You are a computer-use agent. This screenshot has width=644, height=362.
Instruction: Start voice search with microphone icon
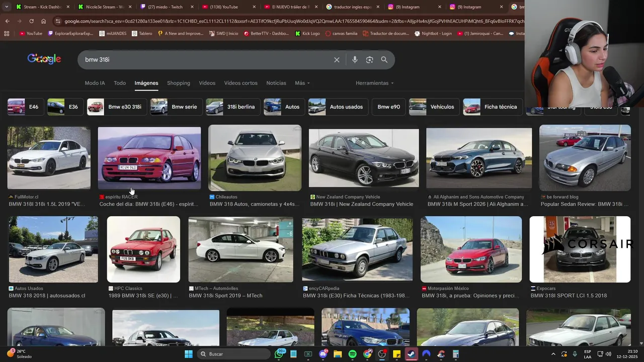[355, 60]
